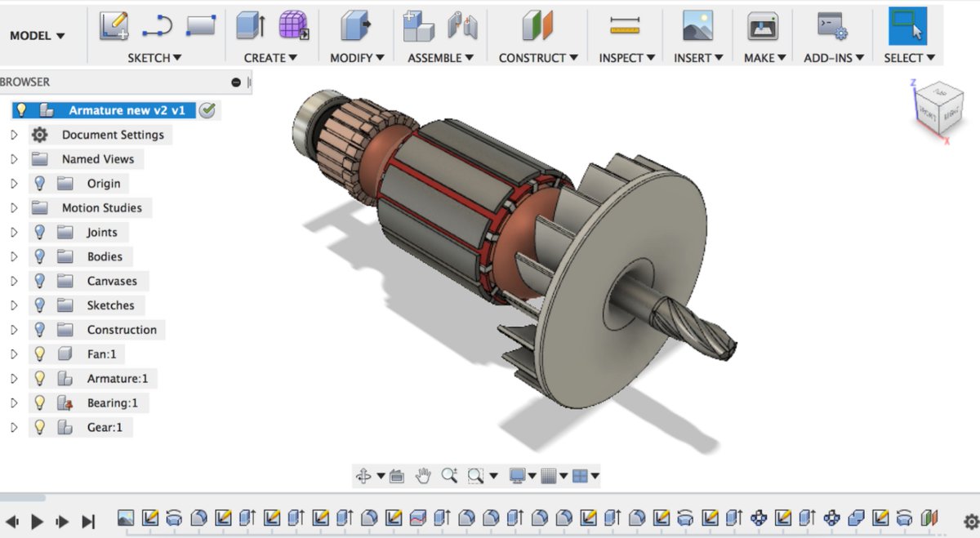Toggle Bearing:1 component visibility bulb

coord(39,403)
